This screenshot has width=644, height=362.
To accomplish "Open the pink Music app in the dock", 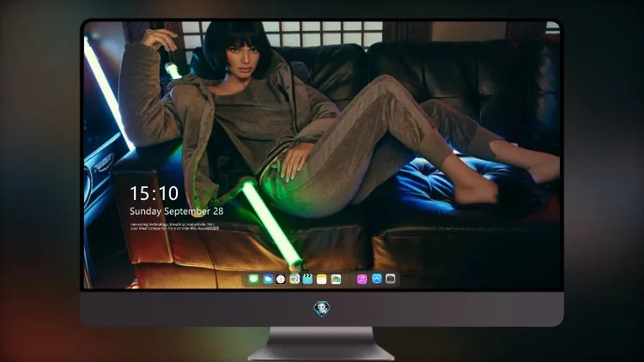I will (361, 279).
